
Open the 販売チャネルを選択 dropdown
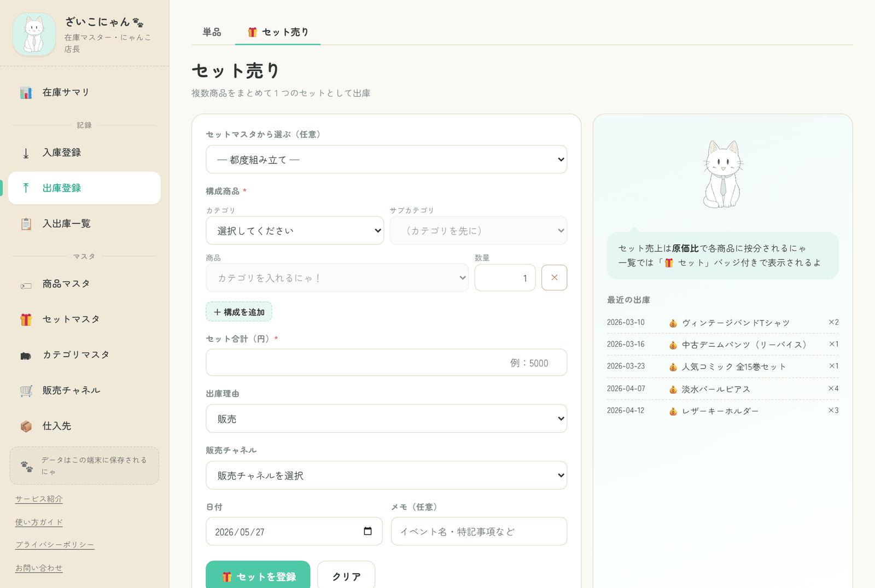coord(386,475)
